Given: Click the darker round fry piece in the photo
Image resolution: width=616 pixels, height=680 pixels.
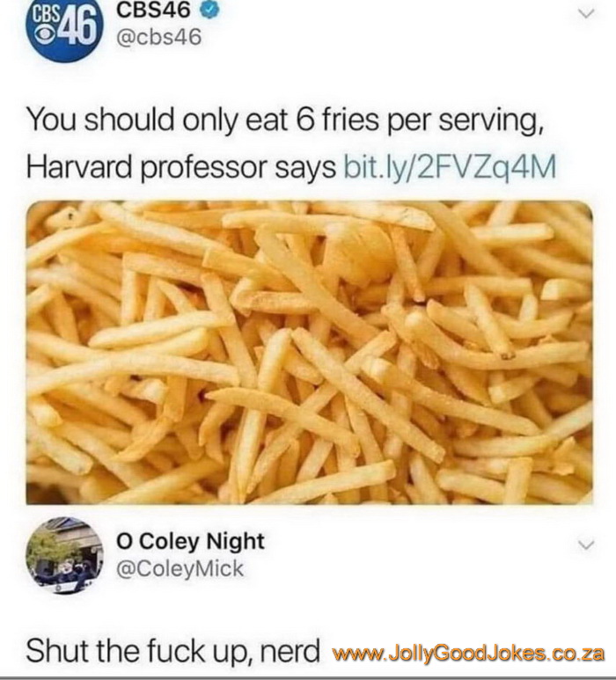Looking at the screenshot, I should coord(360,252).
